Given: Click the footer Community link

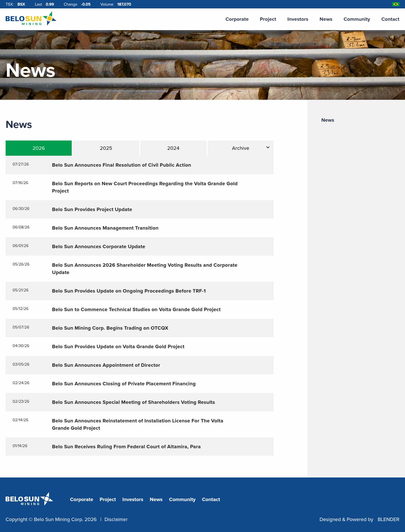Looking at the screenshot, I should click(x=182, y=499).
